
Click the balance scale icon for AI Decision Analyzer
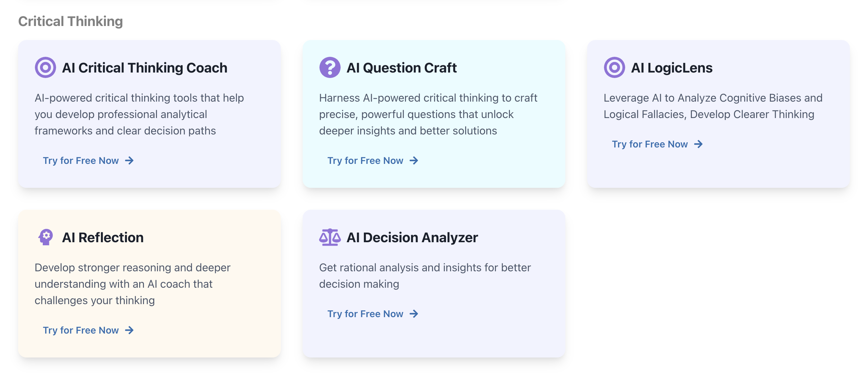tap(329, 237)
